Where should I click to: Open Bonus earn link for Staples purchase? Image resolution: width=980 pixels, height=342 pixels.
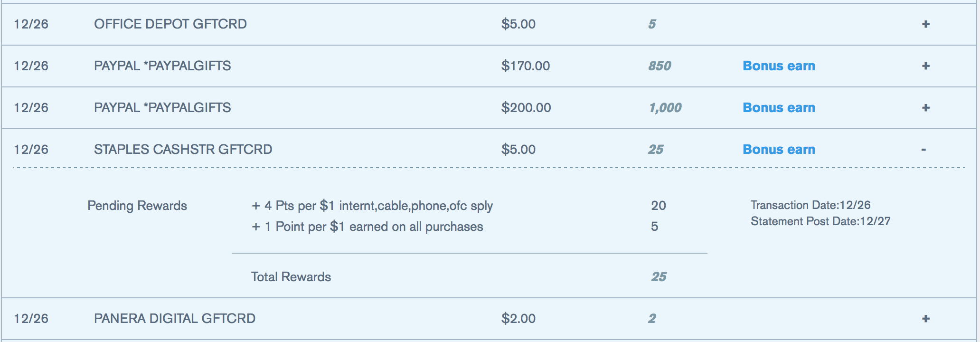click(x=779, y=150)
